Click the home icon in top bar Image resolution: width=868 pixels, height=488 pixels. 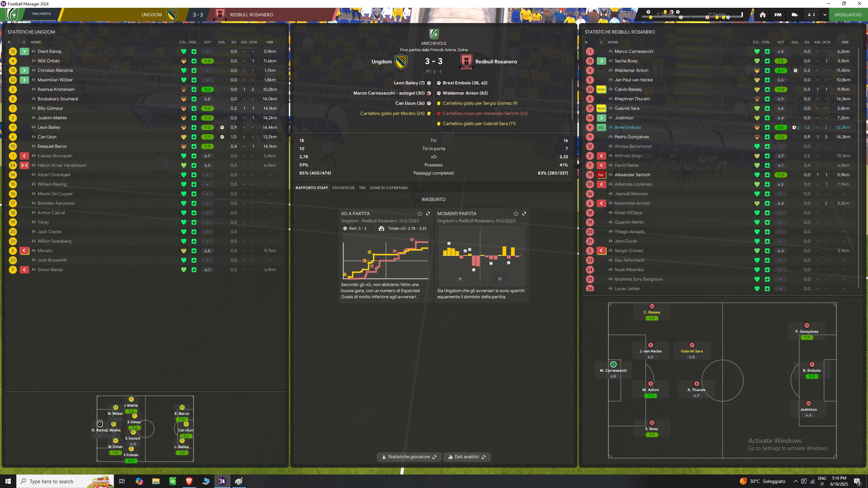coord(763,15)
